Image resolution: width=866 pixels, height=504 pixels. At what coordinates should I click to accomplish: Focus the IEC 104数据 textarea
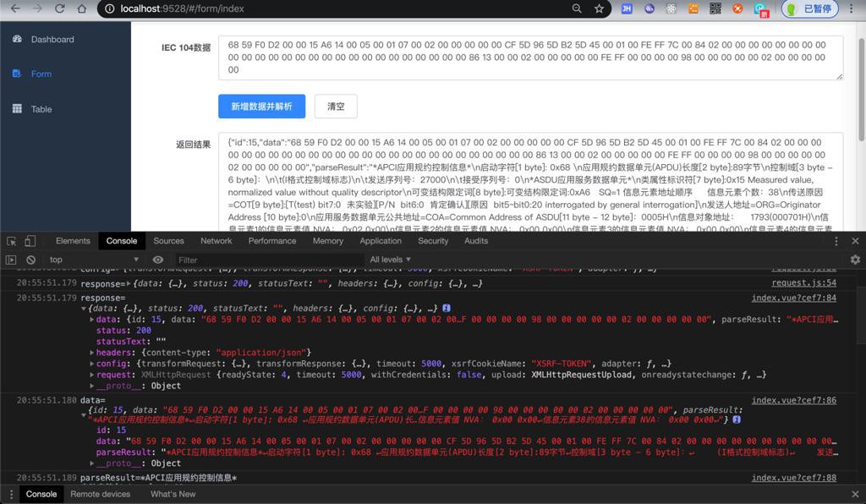[x=531, y=58]
